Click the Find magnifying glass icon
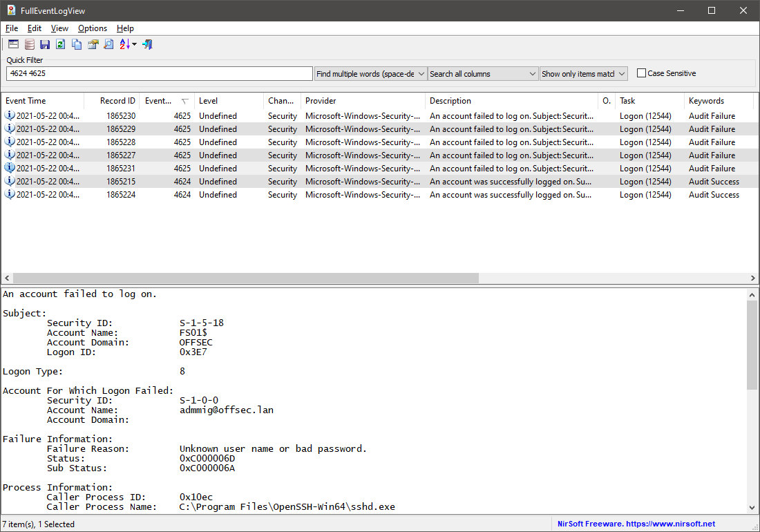The height and width of the screenshot is (532, 760). 108,45
